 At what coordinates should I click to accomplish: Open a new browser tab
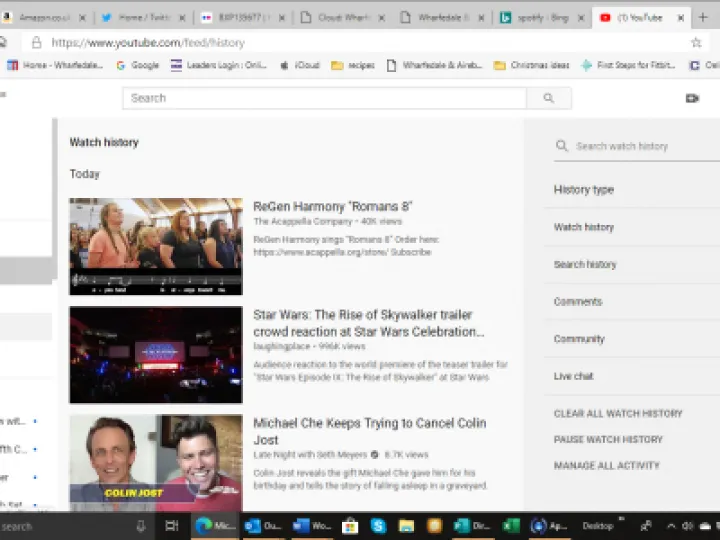point(703,18)
